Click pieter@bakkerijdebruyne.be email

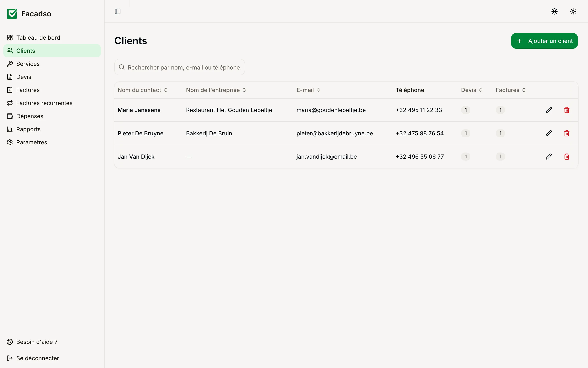tap(335, 133)
